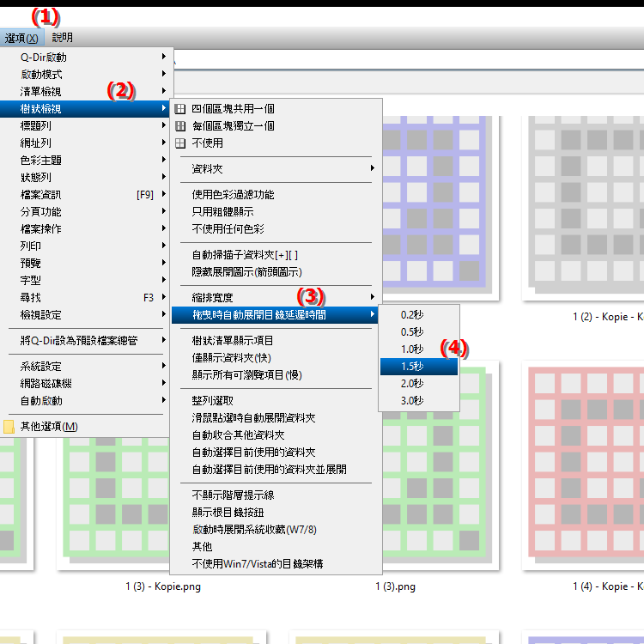Image resolution: width=644 pixels, height=644 pixels.
Task: Open the 選項(X) menu
Action: 21,38
